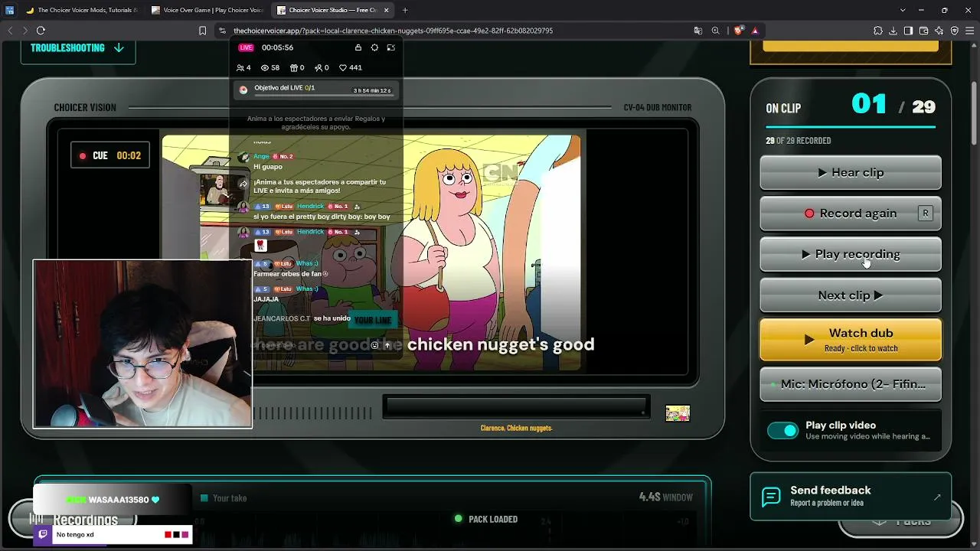The width and height of the screenshot is (980, 551).
Task: Click the TS workspace icon left of tabs
Action: (x=9, y=10)
